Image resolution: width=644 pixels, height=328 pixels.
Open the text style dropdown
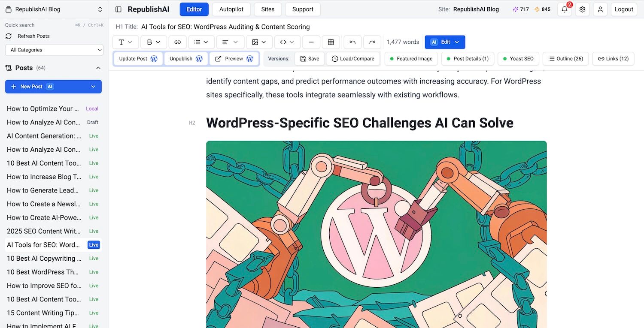(126, 42)
